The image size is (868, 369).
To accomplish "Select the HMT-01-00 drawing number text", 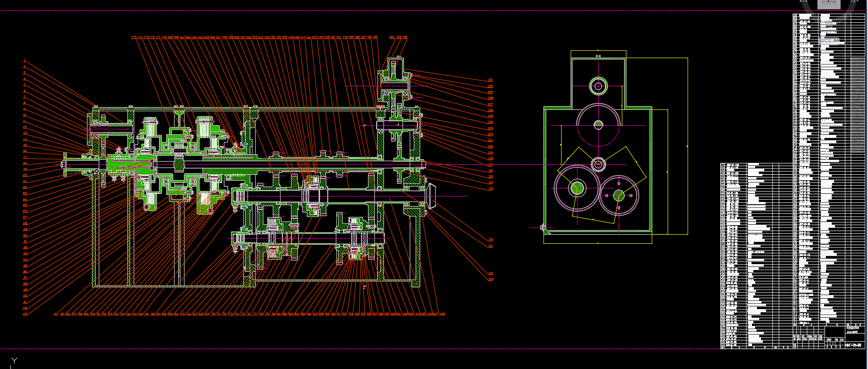I will point(853,345).
